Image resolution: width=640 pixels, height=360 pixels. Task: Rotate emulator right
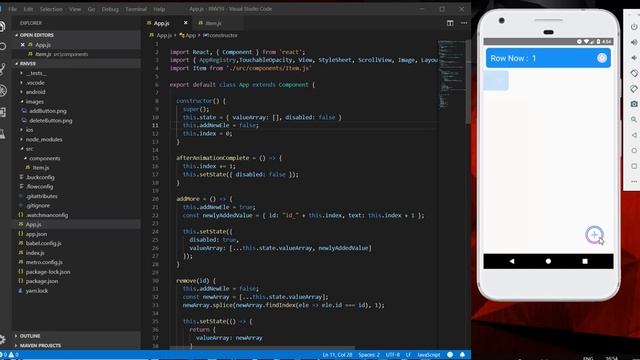point(634,89)
